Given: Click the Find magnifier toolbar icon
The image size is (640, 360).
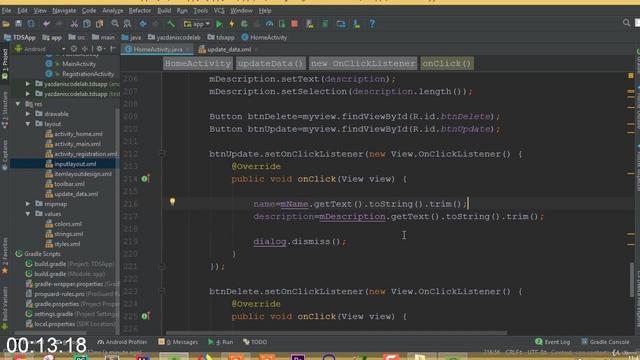Looking at the screenshot, I should click(115, 24).
